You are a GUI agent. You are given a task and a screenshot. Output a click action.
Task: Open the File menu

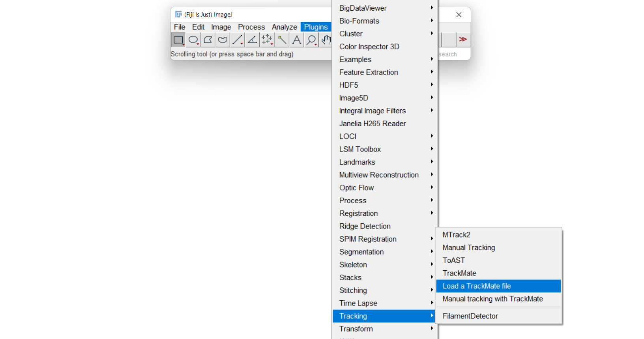180,27
